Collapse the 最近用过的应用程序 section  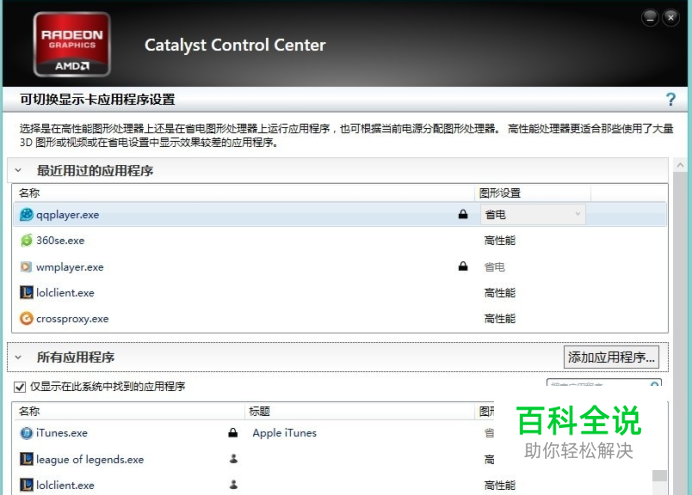pos(18,170)
